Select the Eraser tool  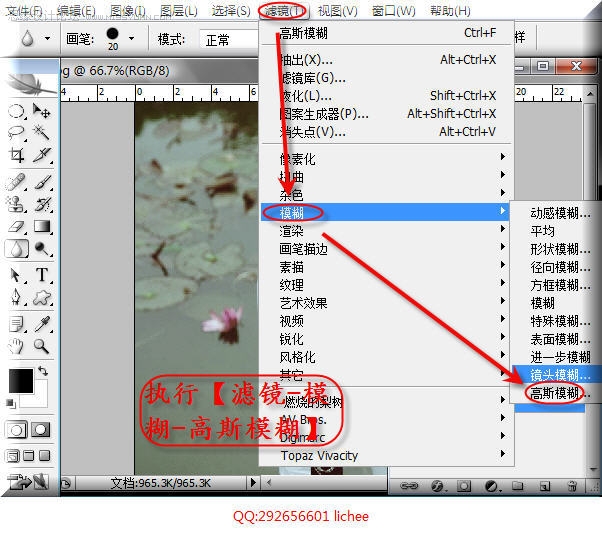tap(16, 226)
